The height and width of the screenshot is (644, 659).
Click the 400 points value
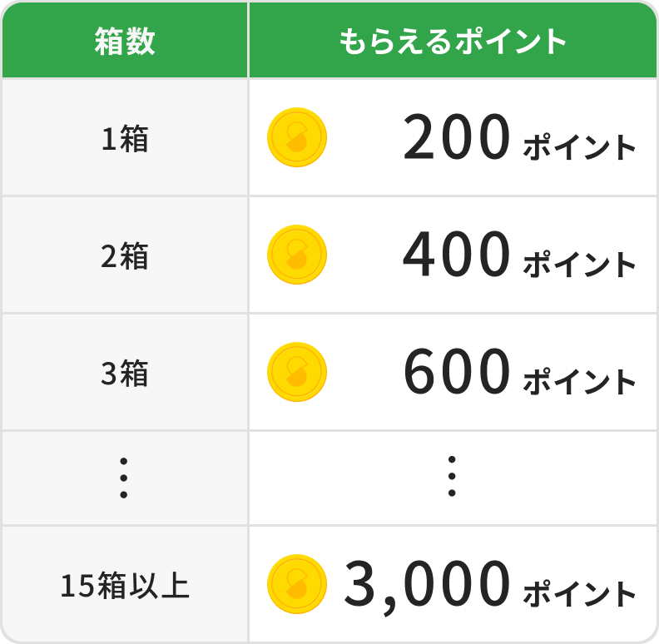[457, 255]
